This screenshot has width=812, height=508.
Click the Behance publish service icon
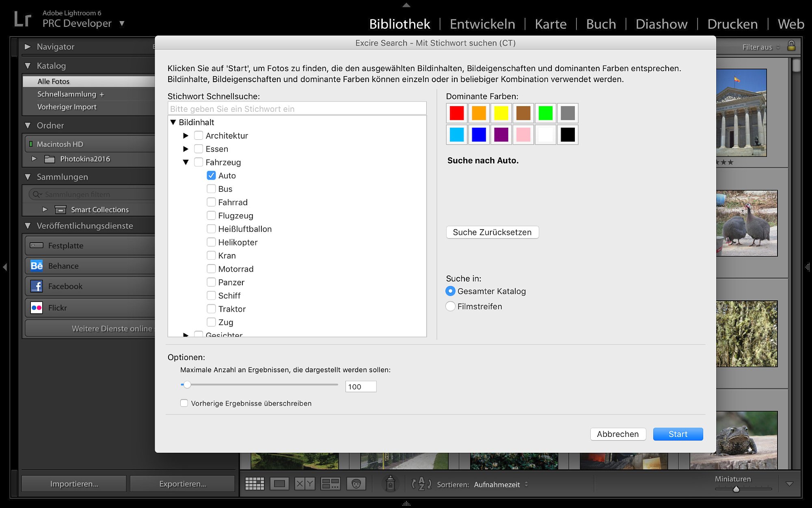(37, 266)
